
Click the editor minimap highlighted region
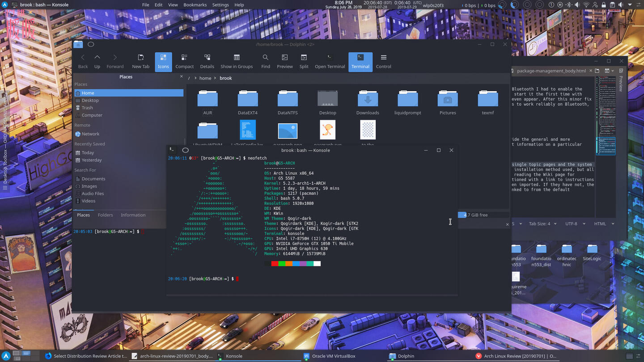[x=606, y=146]
